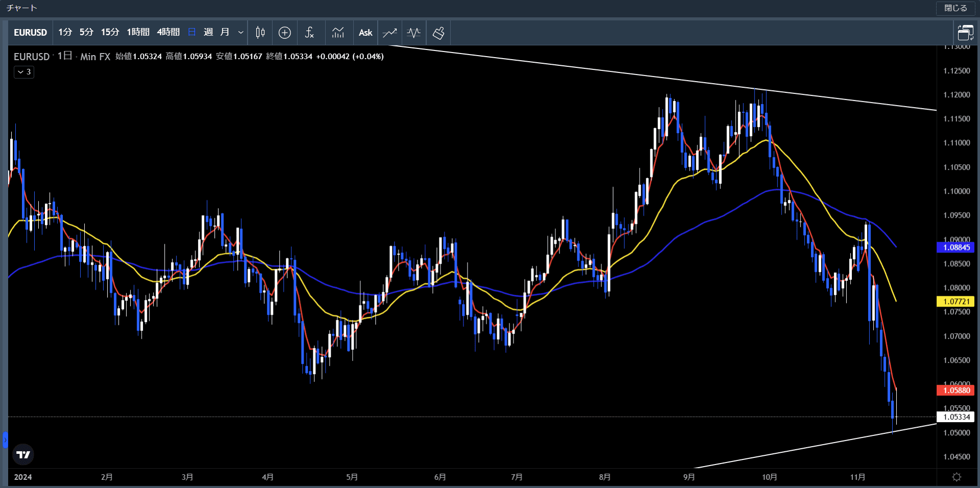Switch to the 15分 timeframe
Viewport: 980px width, 488px height.
(110, 33)
